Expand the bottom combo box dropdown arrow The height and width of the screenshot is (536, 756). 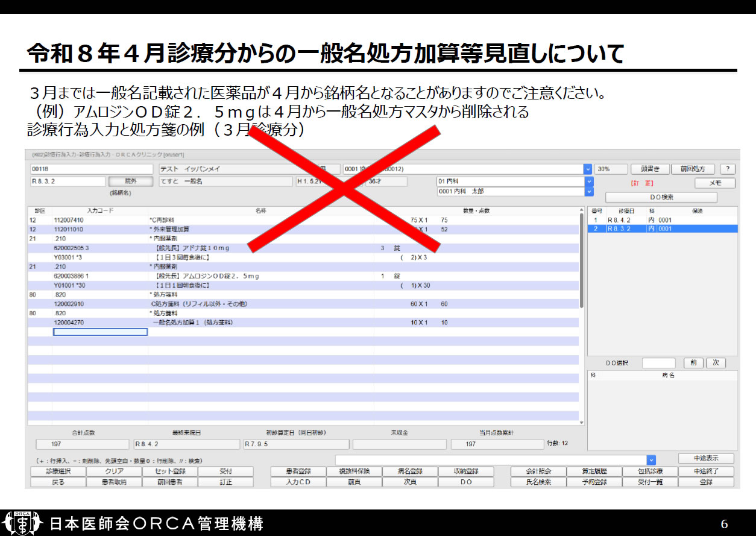click(x=651, y=459)
